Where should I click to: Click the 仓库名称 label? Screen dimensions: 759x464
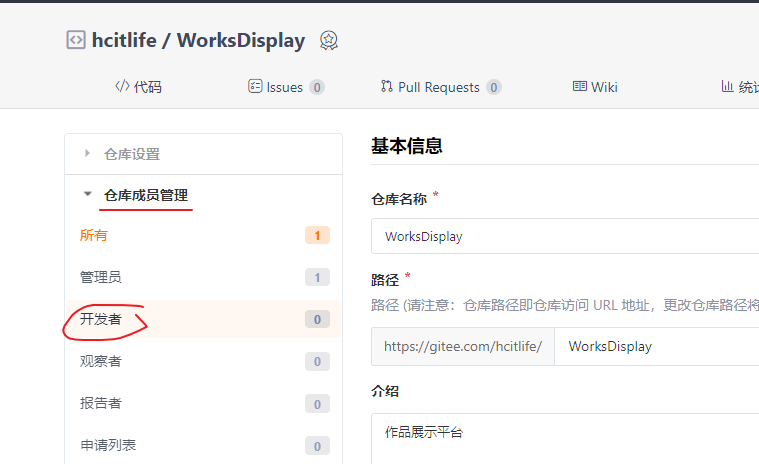click(399, 199)
